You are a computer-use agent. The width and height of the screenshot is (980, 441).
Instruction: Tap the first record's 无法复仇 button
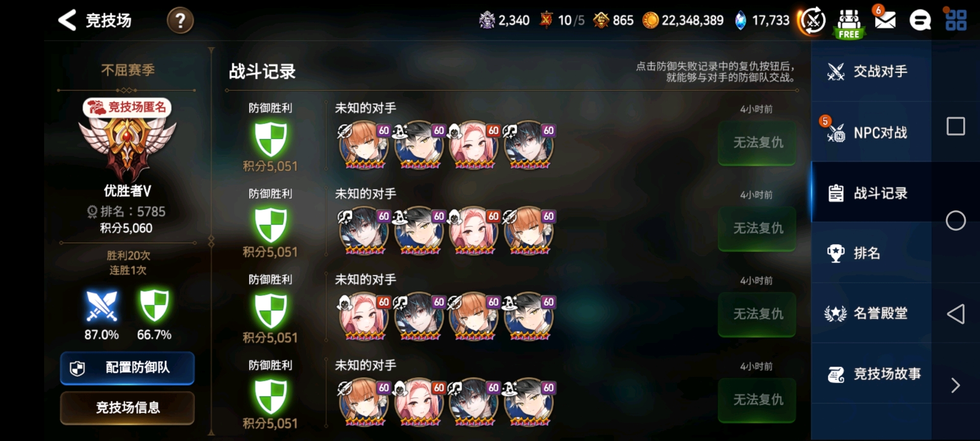click(x=757, y=143)
